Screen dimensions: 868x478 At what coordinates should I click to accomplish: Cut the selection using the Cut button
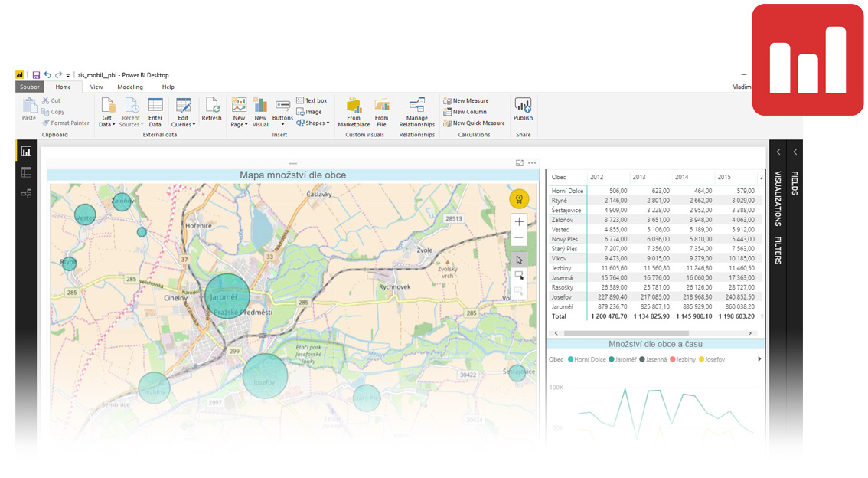tap(51, 101)
